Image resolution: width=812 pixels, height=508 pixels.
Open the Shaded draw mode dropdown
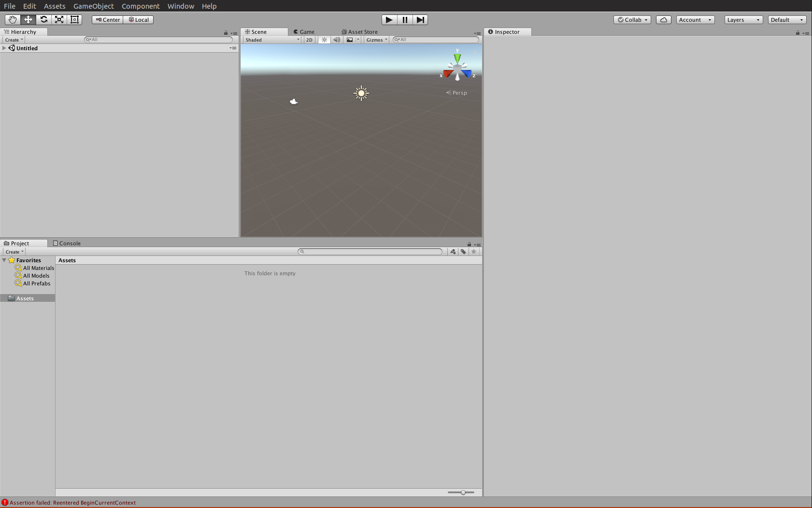coord(271,40)
